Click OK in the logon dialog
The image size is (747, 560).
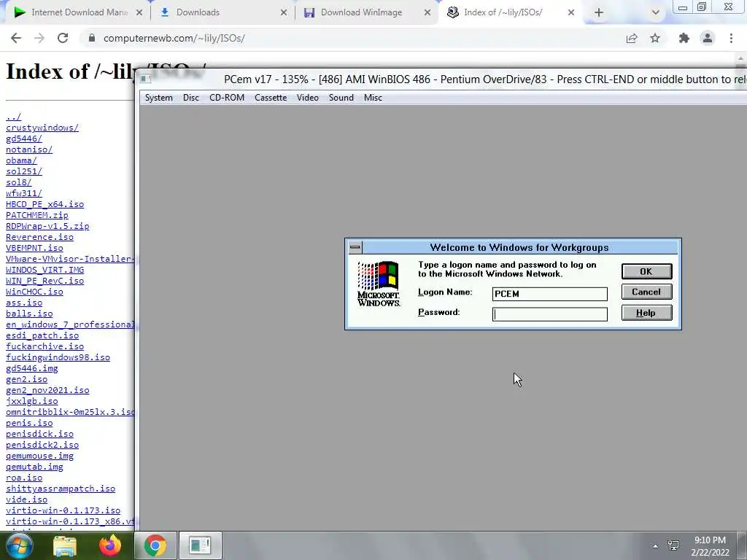coord(646,271)
